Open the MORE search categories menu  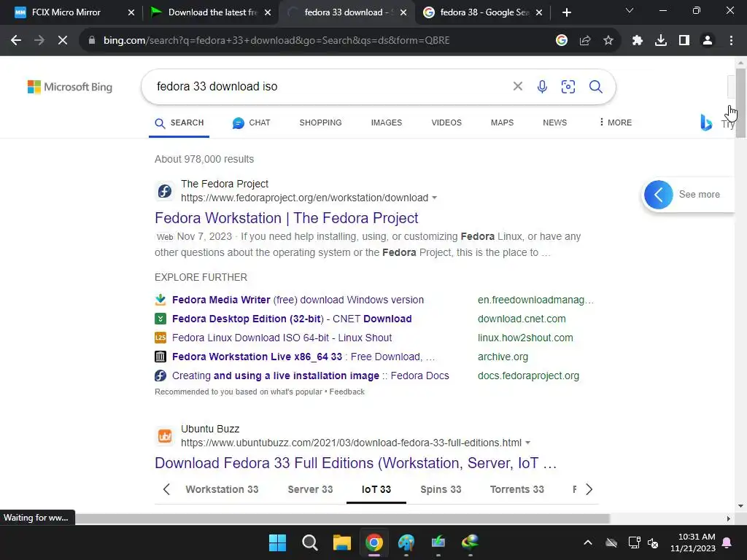click(616, 122)
